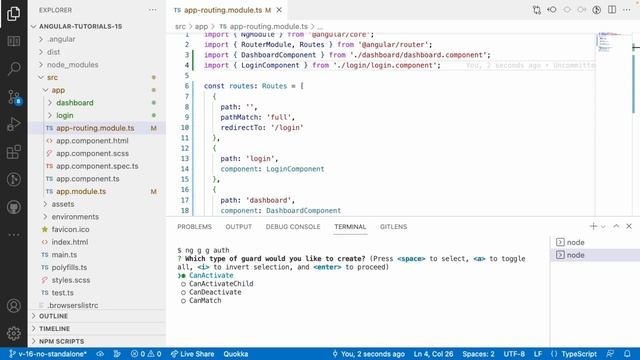Switch to the Output panel tab

point(239,227)
